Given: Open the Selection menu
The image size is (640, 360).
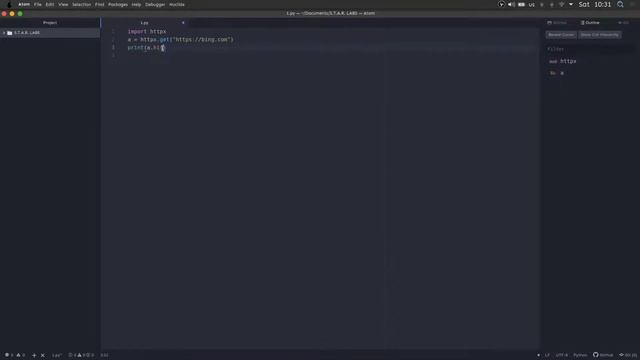Looking at the screenshot, I should point(82,4).
